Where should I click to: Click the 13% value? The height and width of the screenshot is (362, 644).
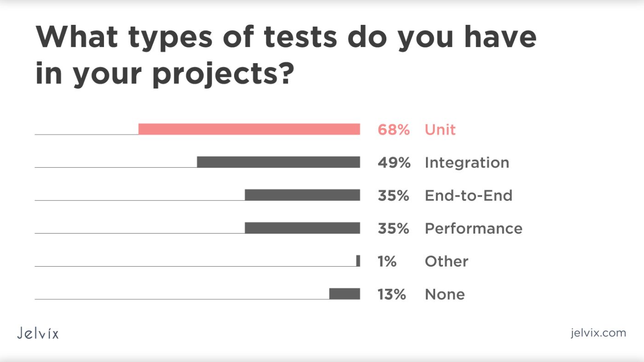391,294
